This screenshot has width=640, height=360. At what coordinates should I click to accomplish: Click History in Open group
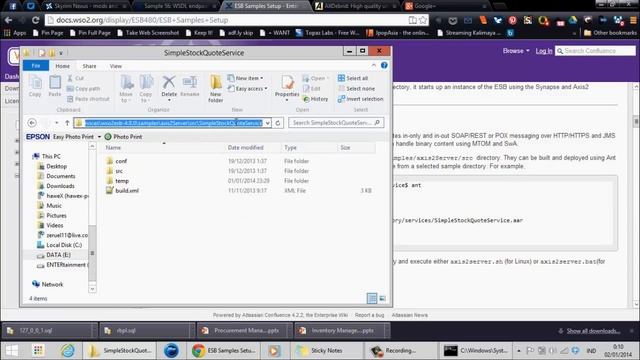[x=316, y=99]
